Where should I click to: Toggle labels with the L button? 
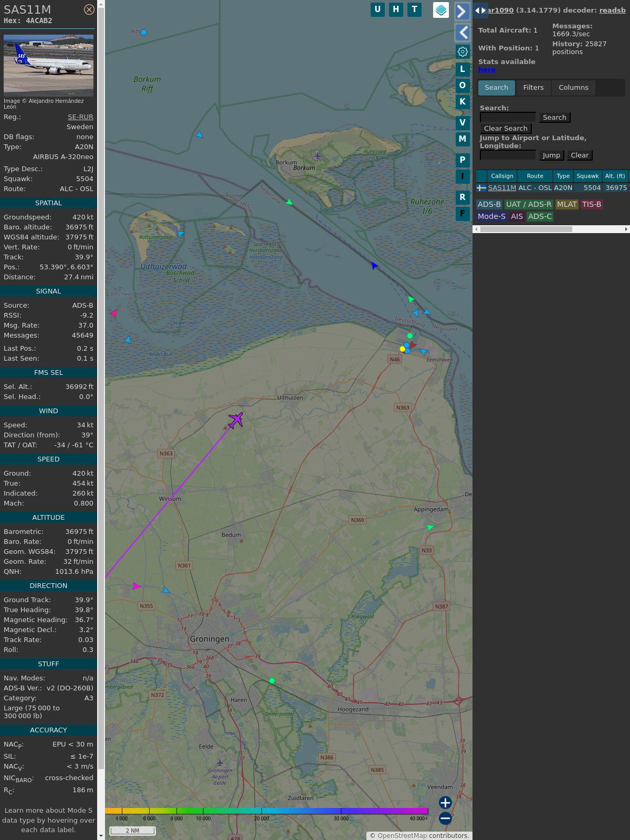pos(463,69)
